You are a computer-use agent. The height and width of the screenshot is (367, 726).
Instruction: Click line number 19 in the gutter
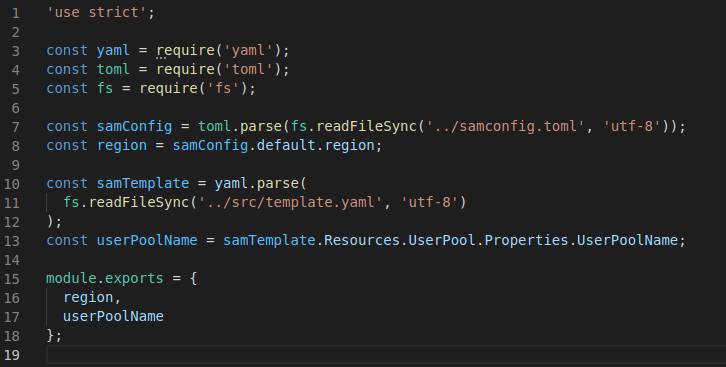[x=12, y=355]
